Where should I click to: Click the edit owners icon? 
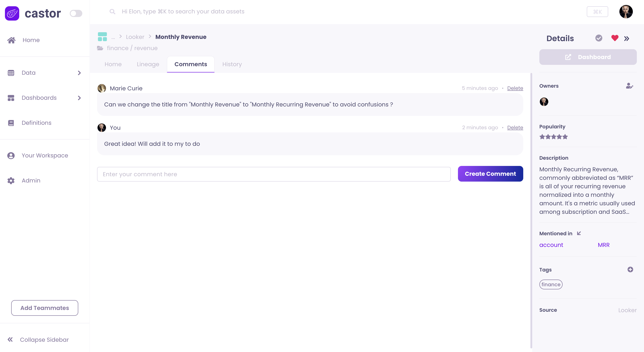click(x=629, y=86)
